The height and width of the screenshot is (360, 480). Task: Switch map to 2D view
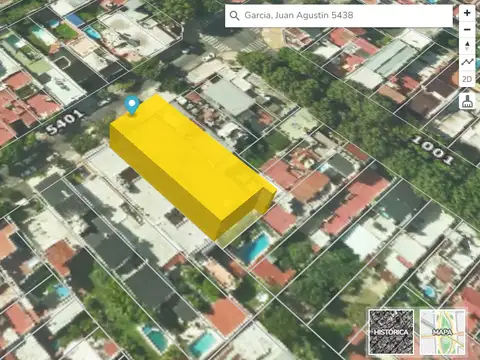tap(467, 79)
